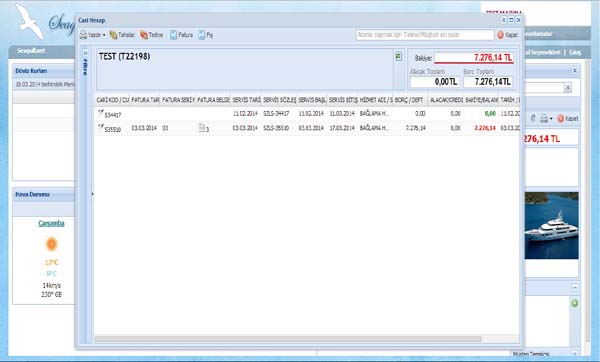
Task: Click Kapat in the Cari Hesap toolbar
Action: (507, 35)
